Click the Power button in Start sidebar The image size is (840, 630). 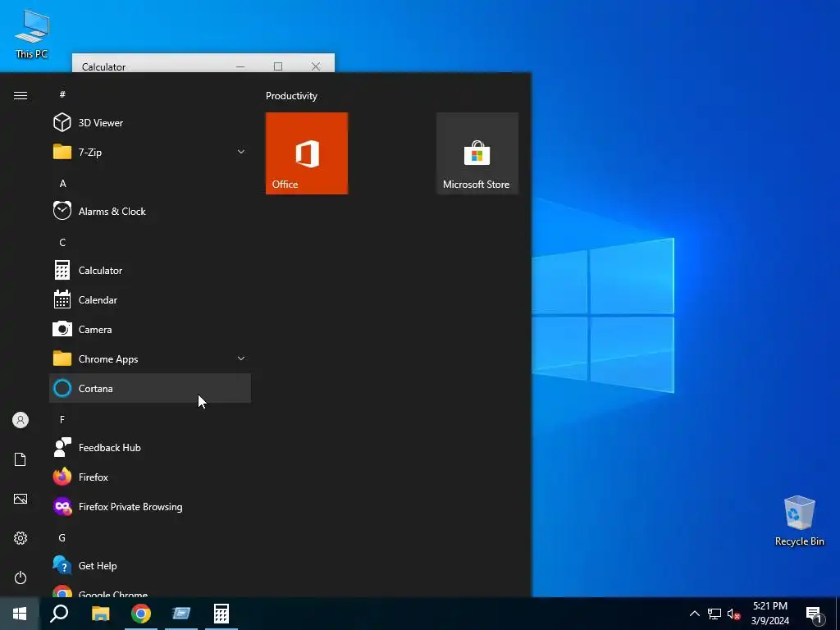pos(21,577)
